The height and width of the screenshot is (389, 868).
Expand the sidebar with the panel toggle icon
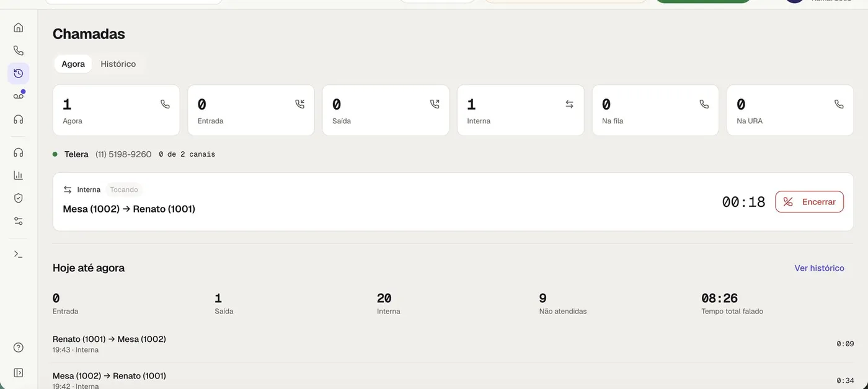tap(19, 373)
